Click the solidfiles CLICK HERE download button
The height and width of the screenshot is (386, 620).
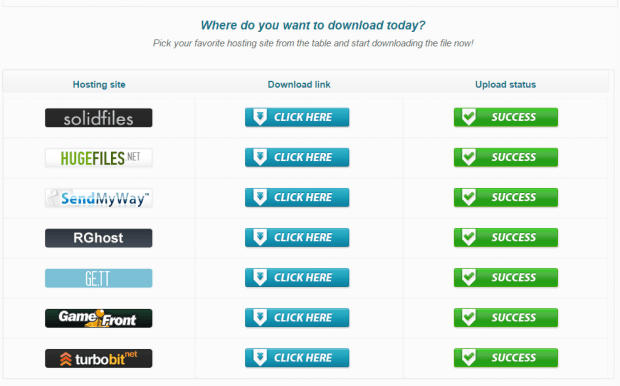tap(297, 117)
